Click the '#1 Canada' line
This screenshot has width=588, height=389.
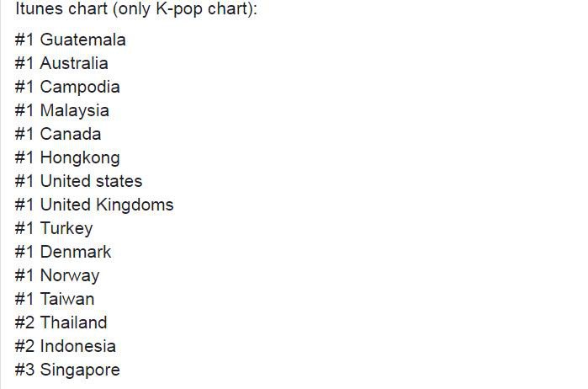pyautogui.click(x=58, y=134)
